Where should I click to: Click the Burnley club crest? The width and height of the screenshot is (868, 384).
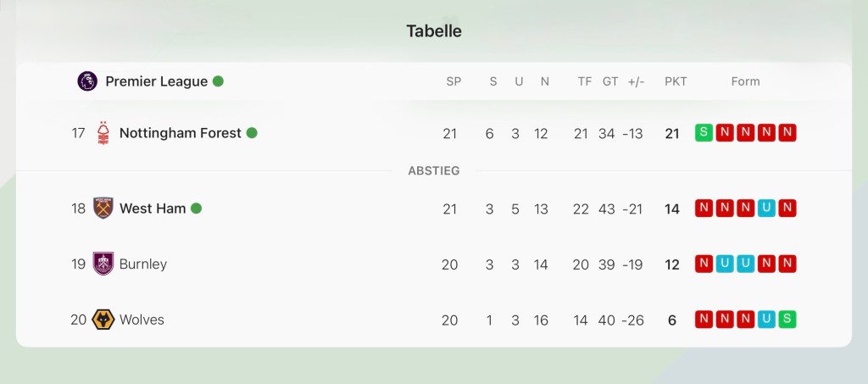pyautogui.click(x=103, y=264)
